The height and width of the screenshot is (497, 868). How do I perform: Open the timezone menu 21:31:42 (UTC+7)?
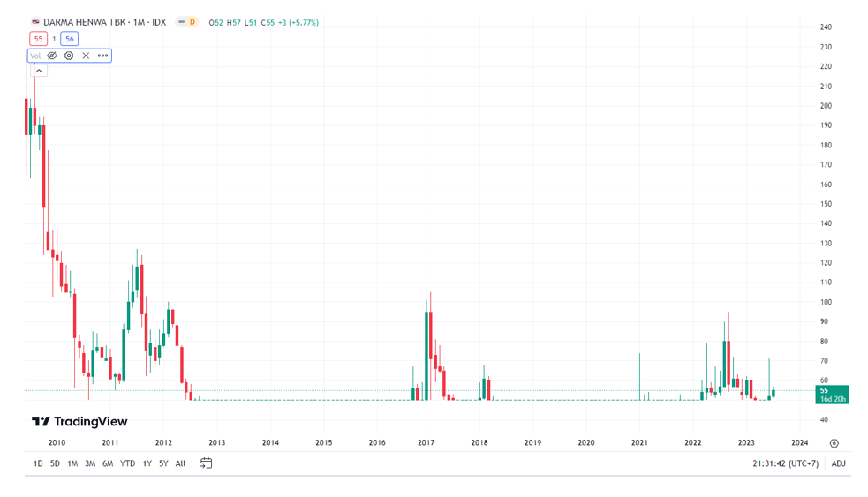tap(785, 463)
